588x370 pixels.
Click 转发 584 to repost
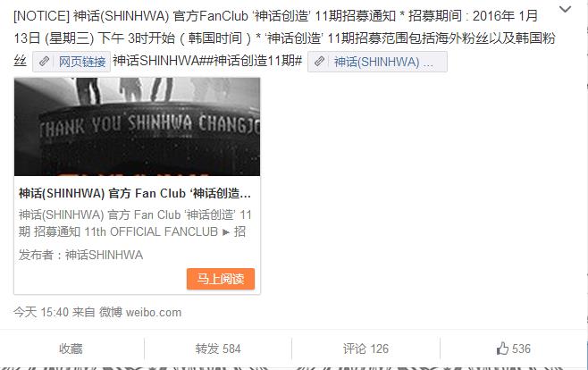click(x=218, y=349)
